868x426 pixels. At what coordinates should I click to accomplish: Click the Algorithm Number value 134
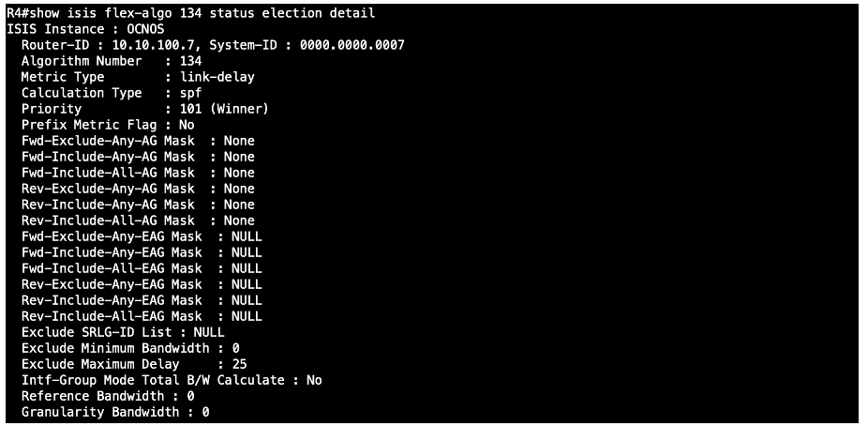[190, 61]
